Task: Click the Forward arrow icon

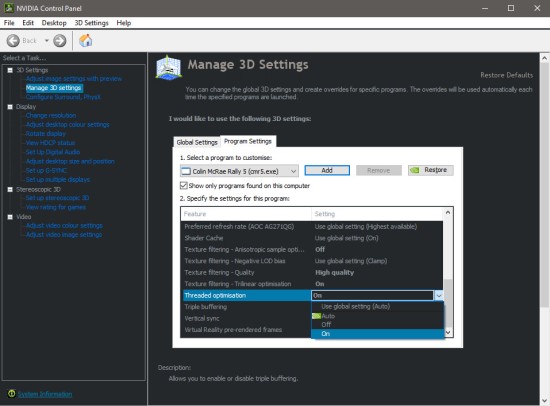Action: [x=60, y=41]
